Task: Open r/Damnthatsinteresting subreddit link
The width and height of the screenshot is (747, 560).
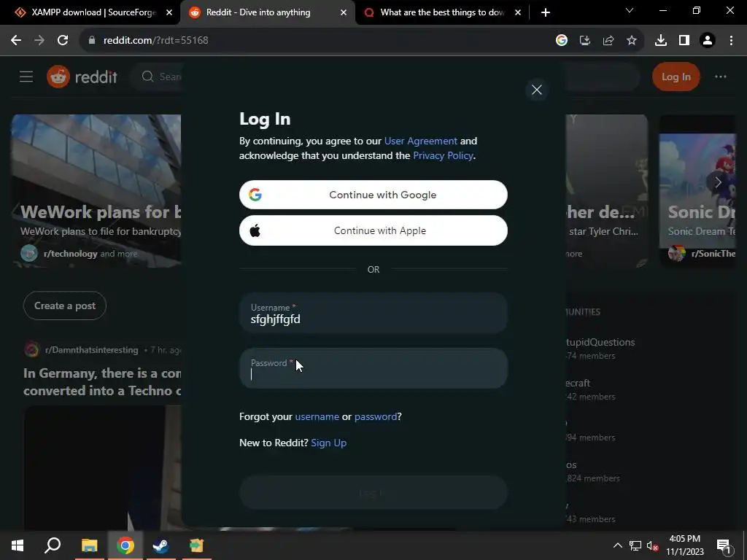Action: [x=91, y=350]
